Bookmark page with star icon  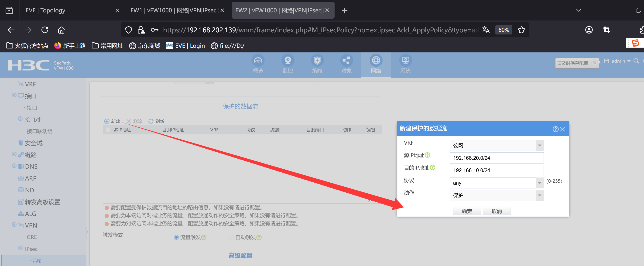pyautogui.click(x=521, y=30)
